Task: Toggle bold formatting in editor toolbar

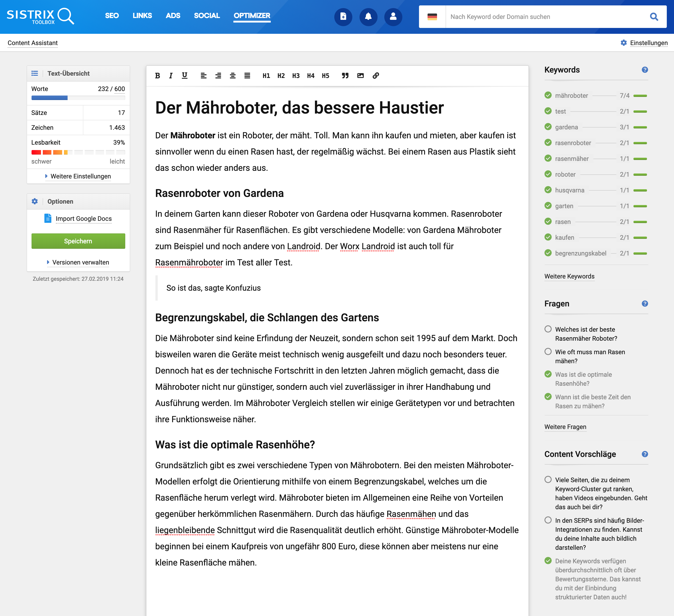Action: tap(157, 75)
